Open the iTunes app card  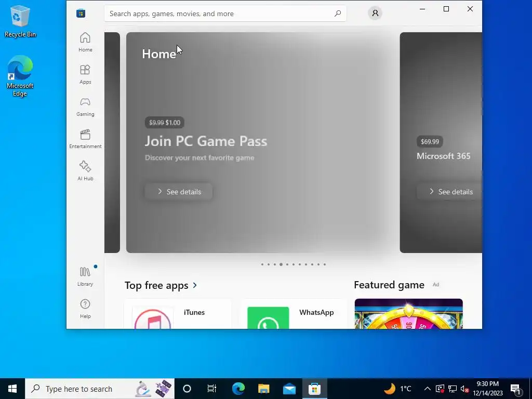tap(178, 314)
